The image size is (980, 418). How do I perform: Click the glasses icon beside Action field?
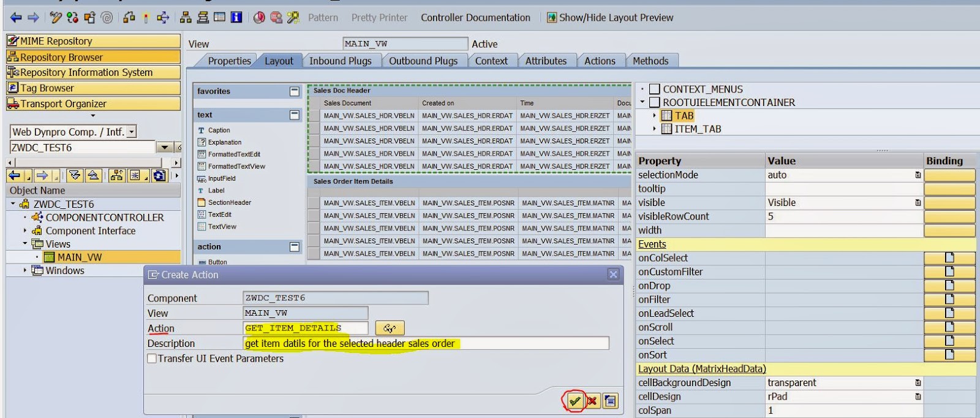click(x=390, y=329)
